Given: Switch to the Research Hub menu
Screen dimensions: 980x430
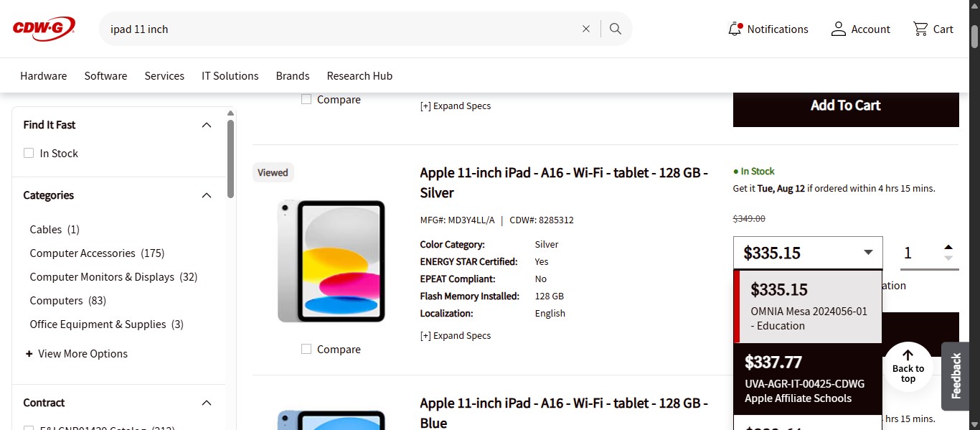Looking at the screenshot, I should tap(359, 75).
